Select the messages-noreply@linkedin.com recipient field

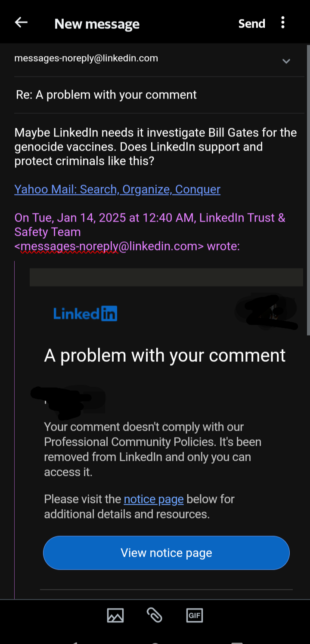pos(86,59)
